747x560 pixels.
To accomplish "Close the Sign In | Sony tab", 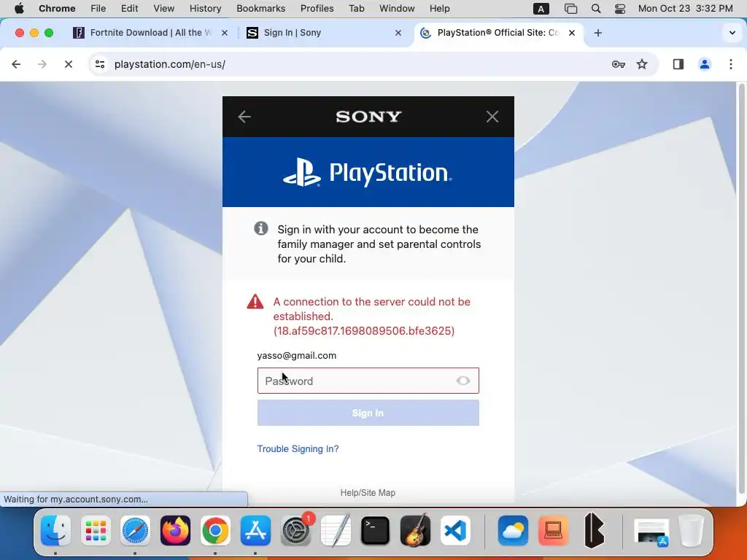I will tap(398, 33).
